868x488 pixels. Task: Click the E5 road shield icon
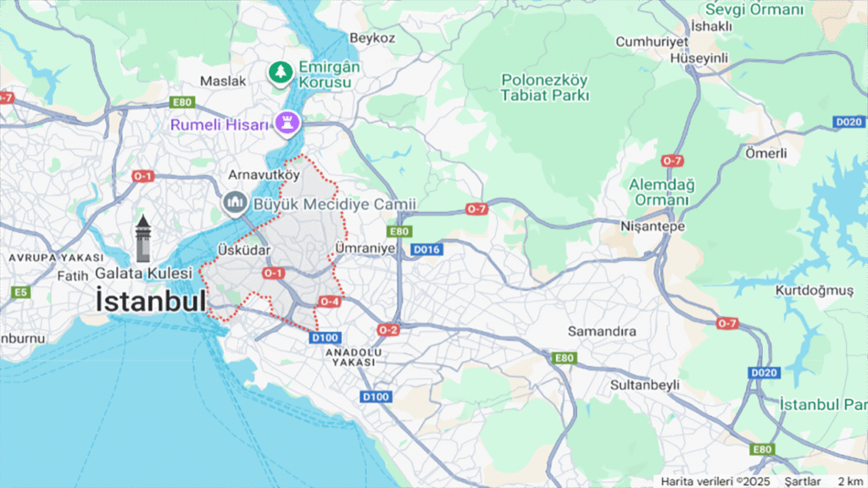click(20, 292)
